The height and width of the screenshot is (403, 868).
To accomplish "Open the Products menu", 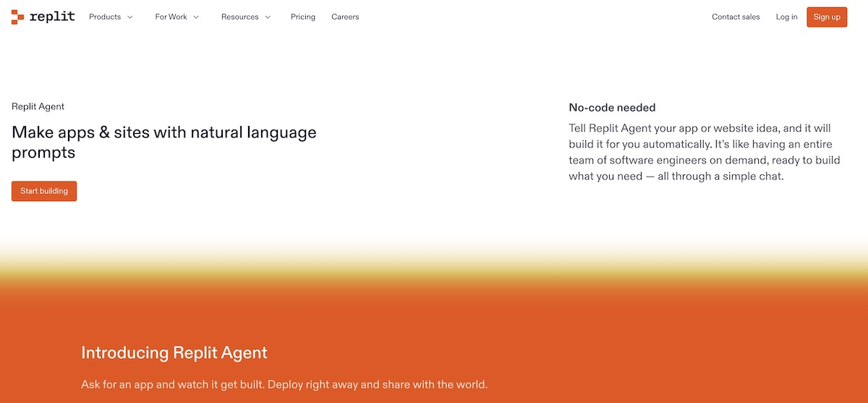I will (x=105, y=17).
